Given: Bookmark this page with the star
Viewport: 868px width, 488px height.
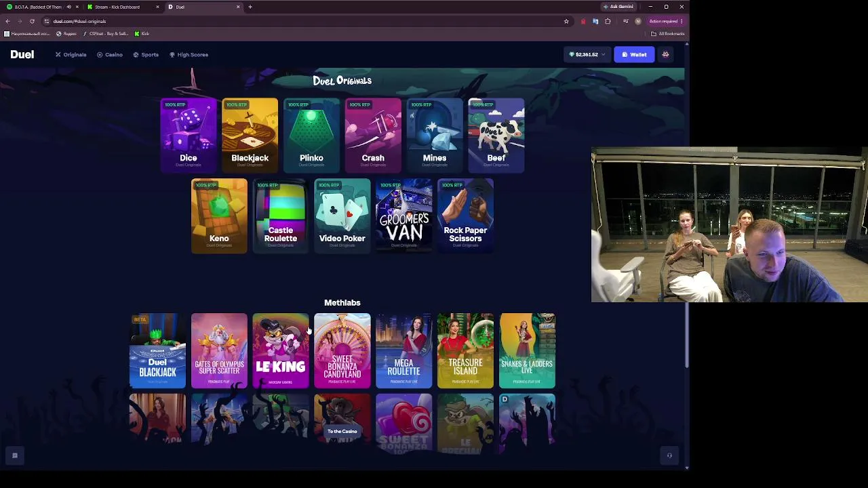Looking at the screenshot, I should point(566,21).
